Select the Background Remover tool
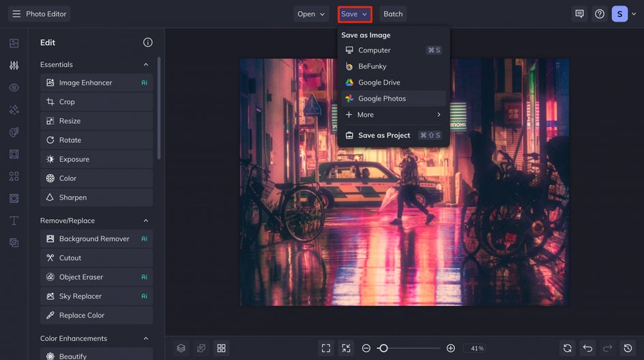This screenshot has width=644, height=360. click(x=96, y=239)
